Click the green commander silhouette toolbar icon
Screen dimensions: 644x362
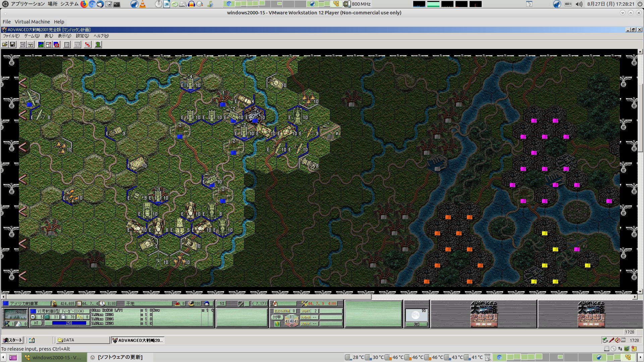[x=98, y=45]
